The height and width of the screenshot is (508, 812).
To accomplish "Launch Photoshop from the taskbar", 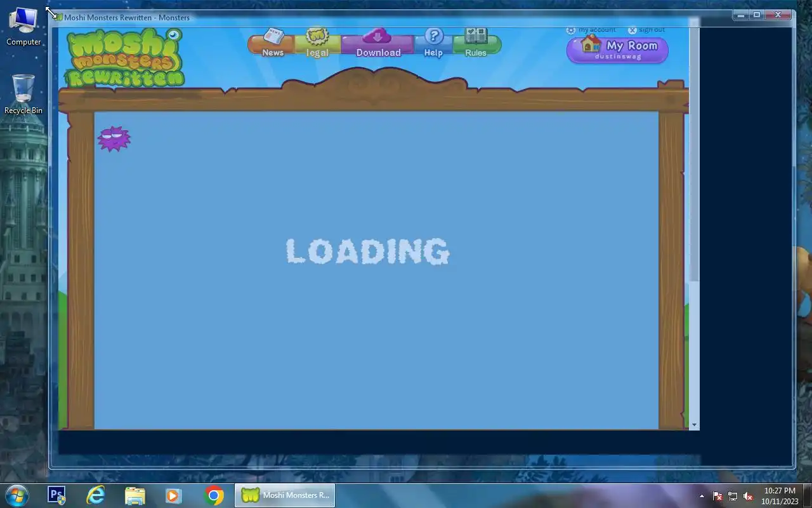I will (x=57, y=495).
